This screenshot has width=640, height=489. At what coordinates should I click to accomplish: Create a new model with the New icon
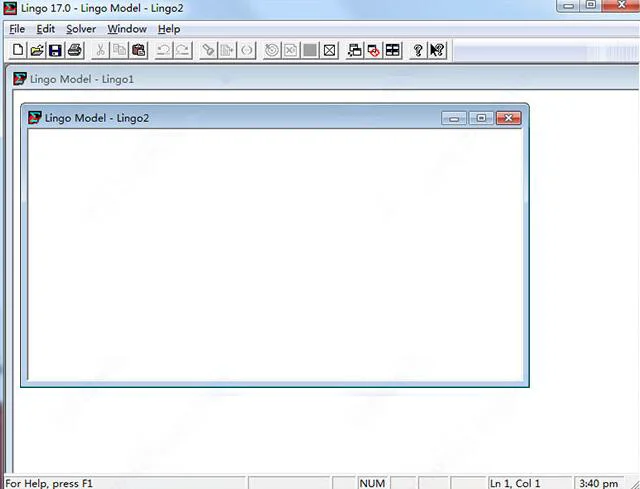(x=18, y=50)
